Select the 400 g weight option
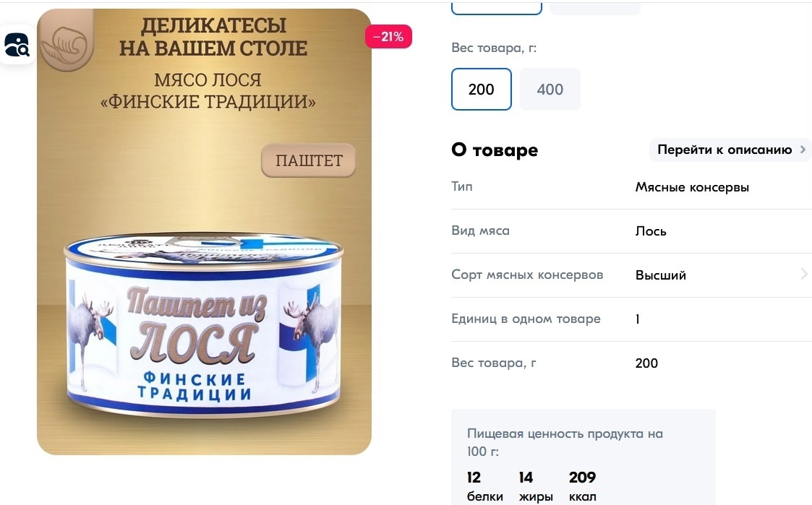The width and height of the screenshot is (812, 505). coord(550,89)
